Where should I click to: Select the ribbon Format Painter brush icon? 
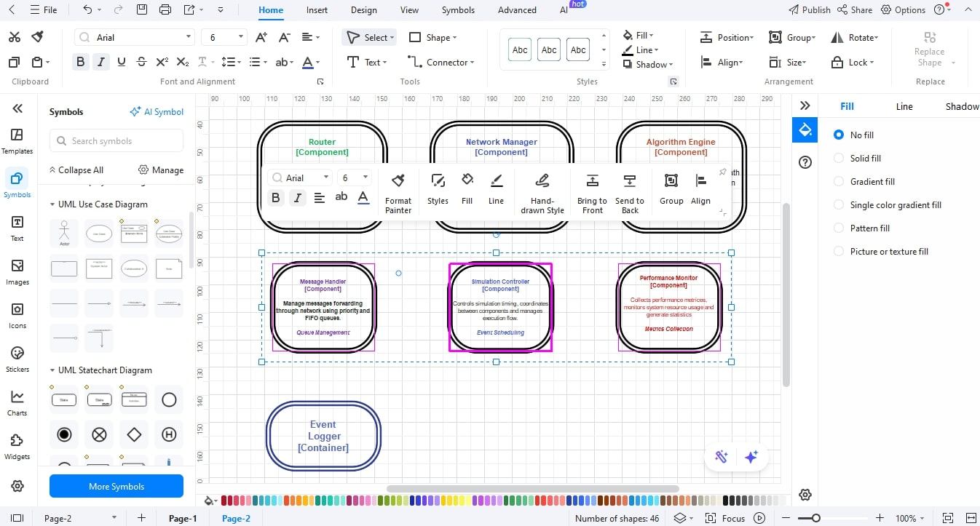click(x=37, y=37)
